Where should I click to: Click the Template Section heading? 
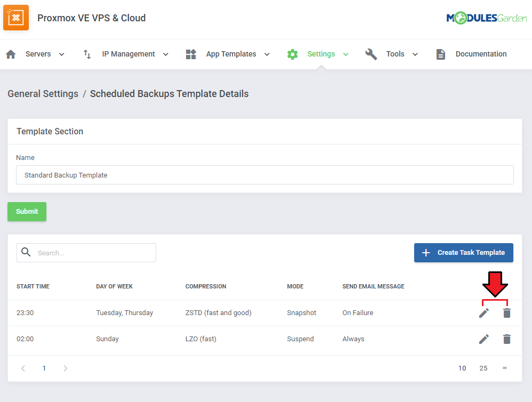click(x=50, y=131)
